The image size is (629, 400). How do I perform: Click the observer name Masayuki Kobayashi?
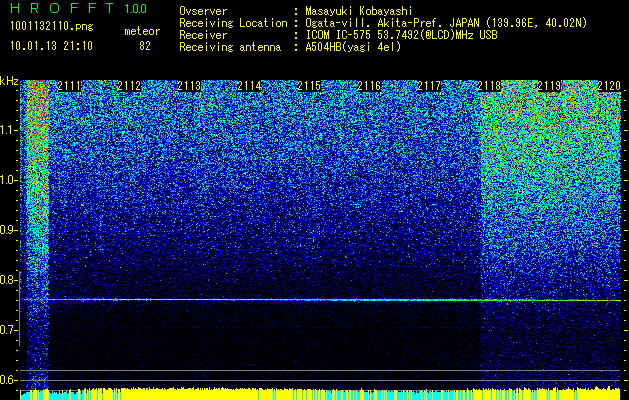[358, 11]
